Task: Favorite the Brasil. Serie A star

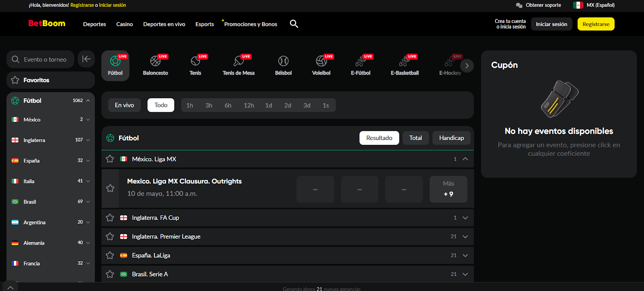Action: pos(110,274)
